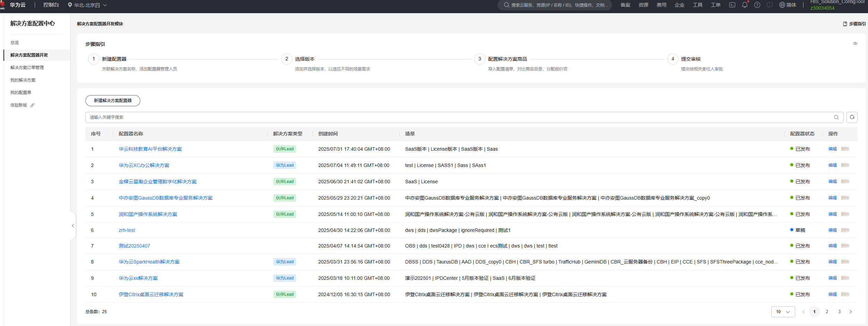Open the 企业 menu
Viewport: 868px width, 326px height.
click(x=679, y=5)
